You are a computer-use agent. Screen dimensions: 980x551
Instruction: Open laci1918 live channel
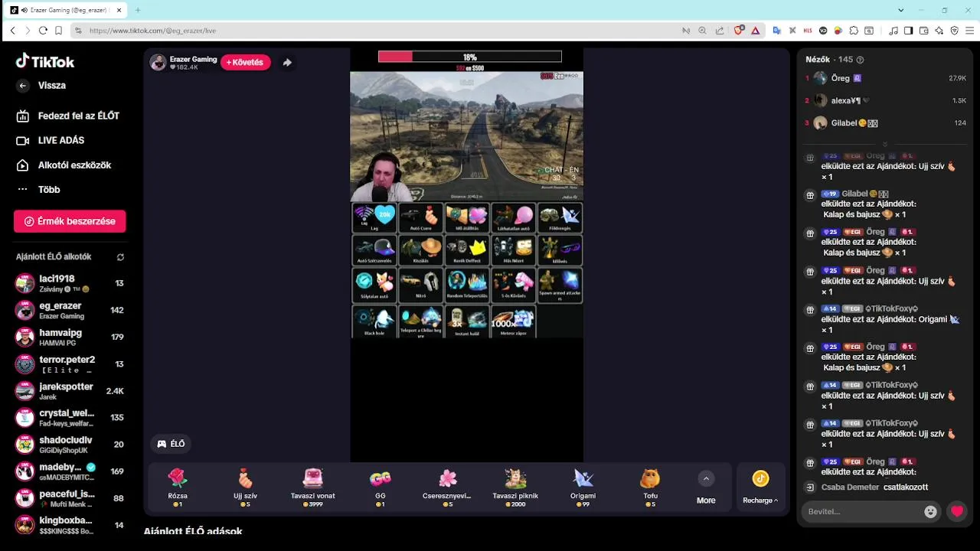[70, 283]
